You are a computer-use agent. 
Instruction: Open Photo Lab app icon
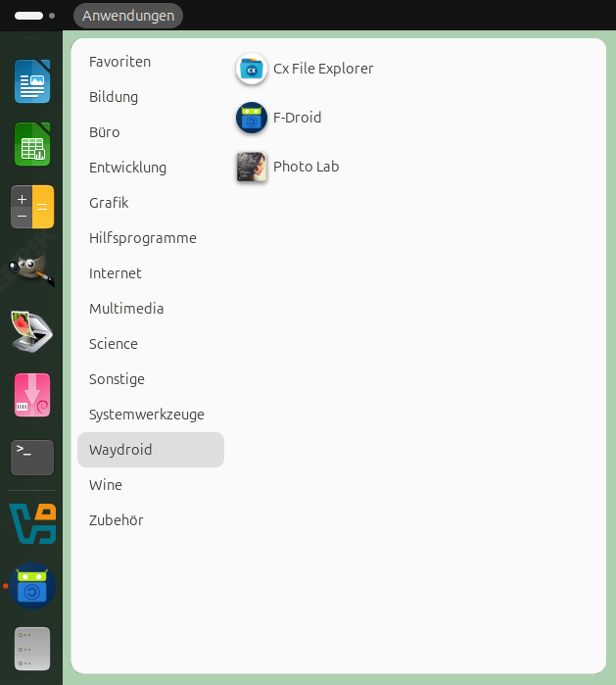pos(252,167)
